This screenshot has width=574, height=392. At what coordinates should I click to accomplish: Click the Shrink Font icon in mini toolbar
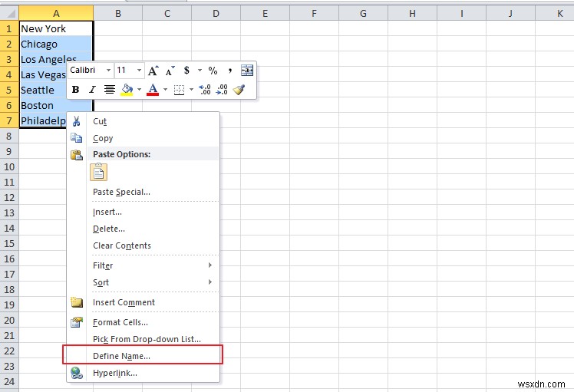(x=170, y=71)
